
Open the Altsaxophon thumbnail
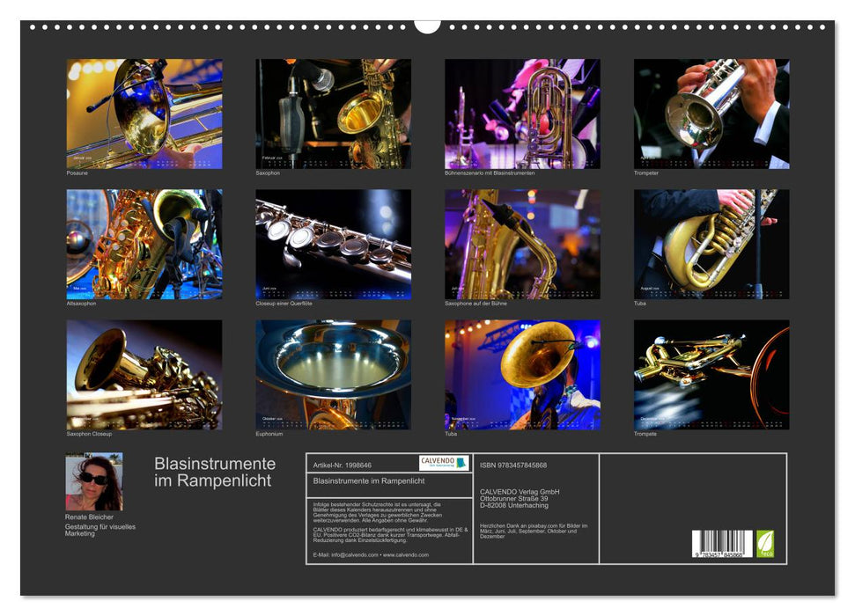(144, 244)
